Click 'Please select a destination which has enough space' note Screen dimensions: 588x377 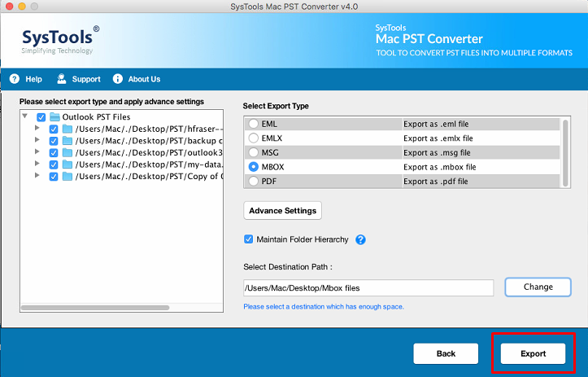324,307
